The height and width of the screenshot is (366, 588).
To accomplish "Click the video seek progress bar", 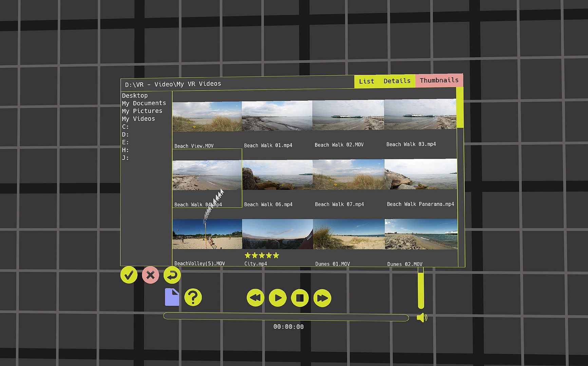I will (286, 317).
